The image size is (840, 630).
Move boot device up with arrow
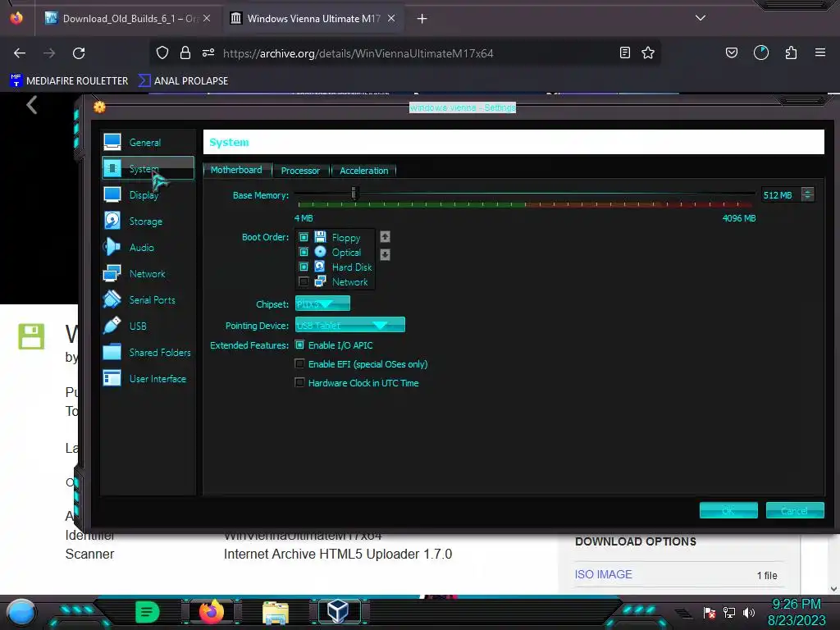[x=385, y=236]
